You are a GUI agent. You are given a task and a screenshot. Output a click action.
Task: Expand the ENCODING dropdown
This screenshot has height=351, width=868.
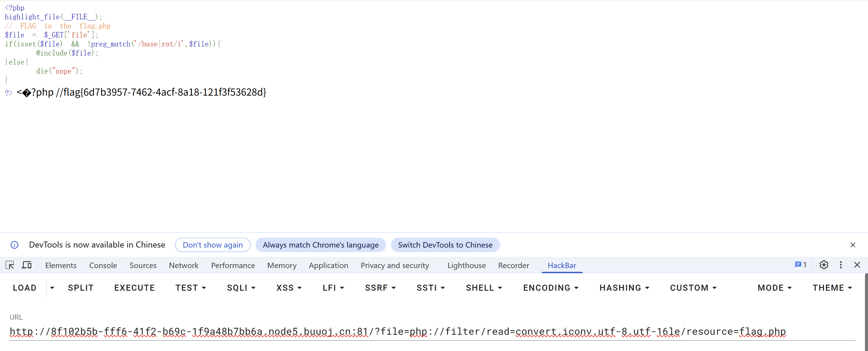pyautogui.click(x=551, y=288)
